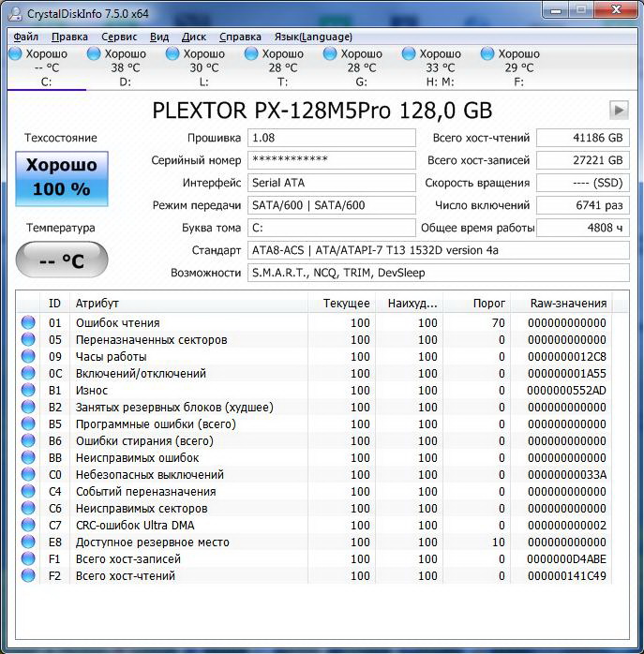Select the Износ attribute name
Screen dimensions: 644x654
92,391
